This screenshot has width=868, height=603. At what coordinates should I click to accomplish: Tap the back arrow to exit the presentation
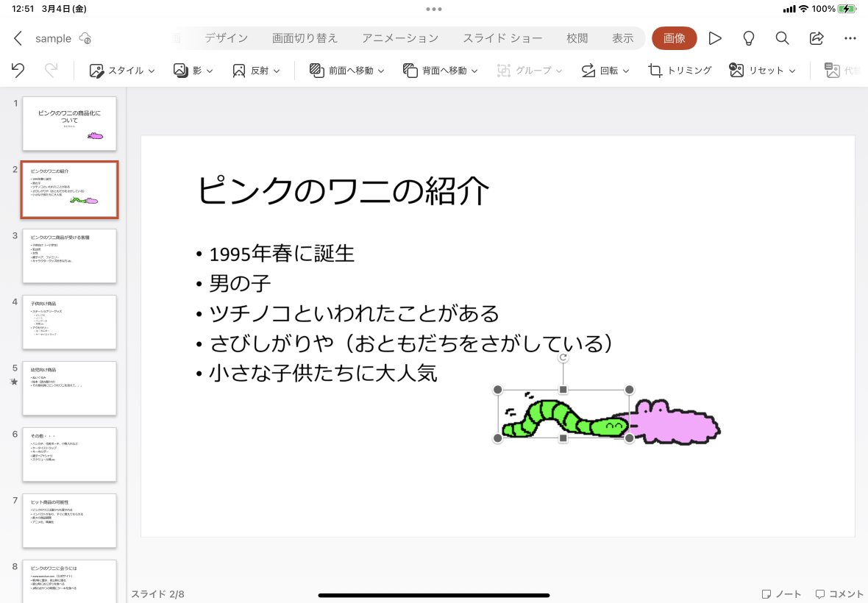click(18, 38)
